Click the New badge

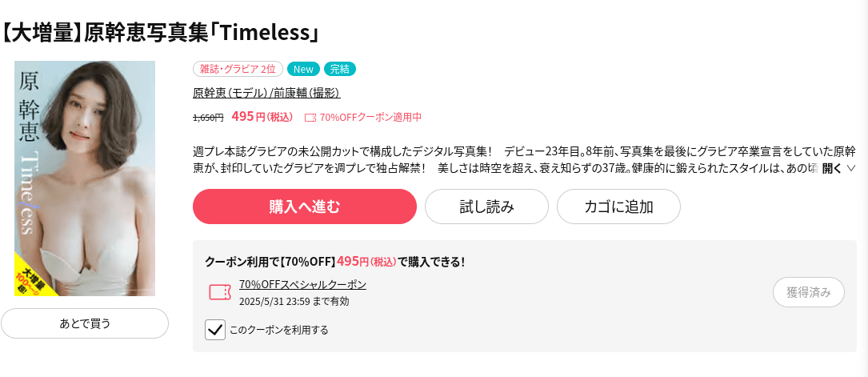[x=303, y=69]
